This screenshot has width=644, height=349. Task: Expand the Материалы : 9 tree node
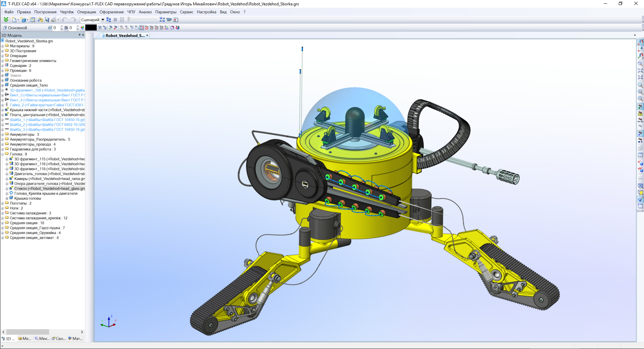pos(2,46)
